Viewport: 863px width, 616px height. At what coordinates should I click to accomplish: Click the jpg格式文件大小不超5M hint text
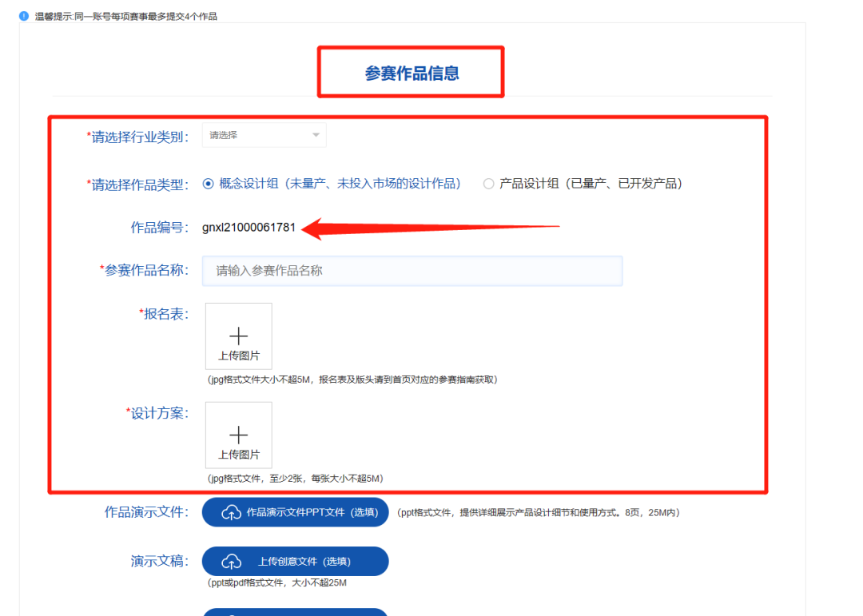pyautogui.click(x=352, y=380)
